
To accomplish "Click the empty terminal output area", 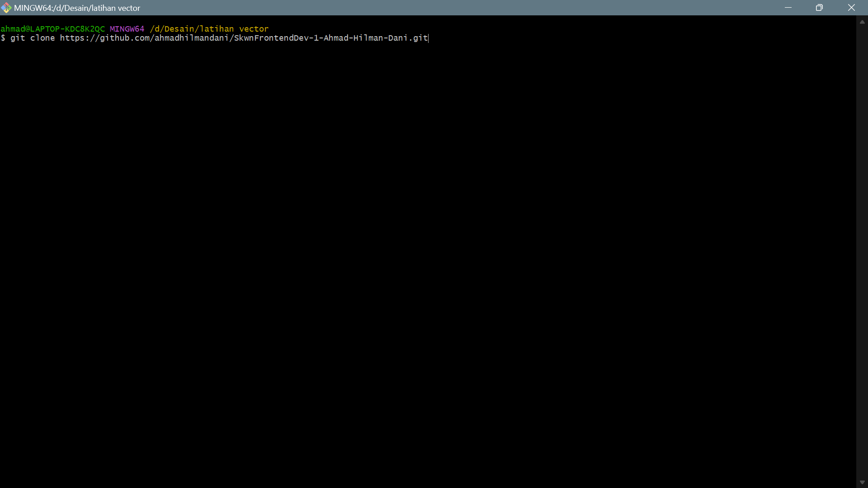I will point(407,226).
